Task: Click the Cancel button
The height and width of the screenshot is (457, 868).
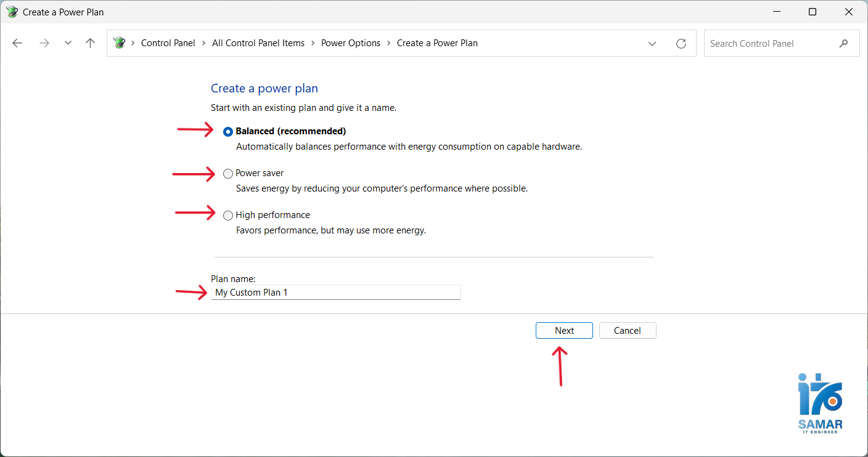Action: click(628, 331)
